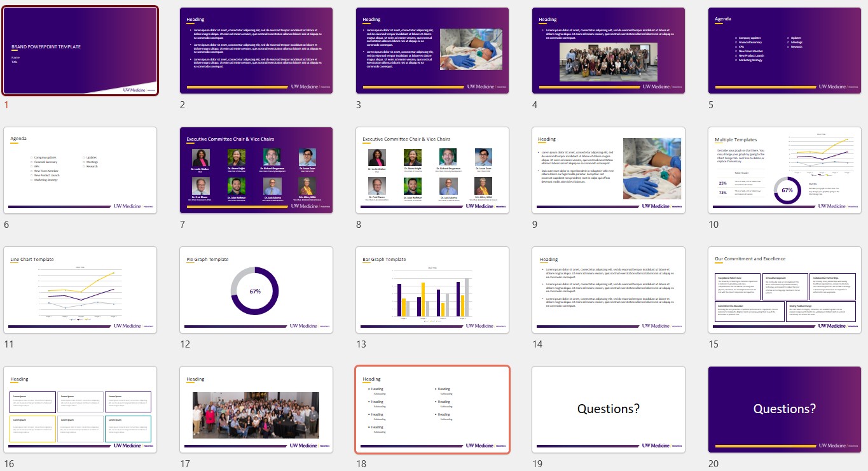Select slide 16 with Lorem Ipsum boxes

pos(80,409)
